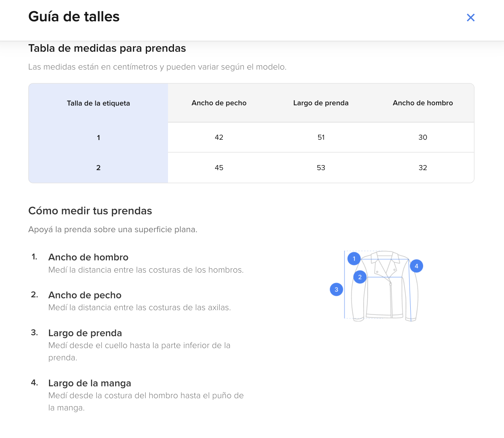Click the Largo de prenda instruction heading

(x=85, y=333)
